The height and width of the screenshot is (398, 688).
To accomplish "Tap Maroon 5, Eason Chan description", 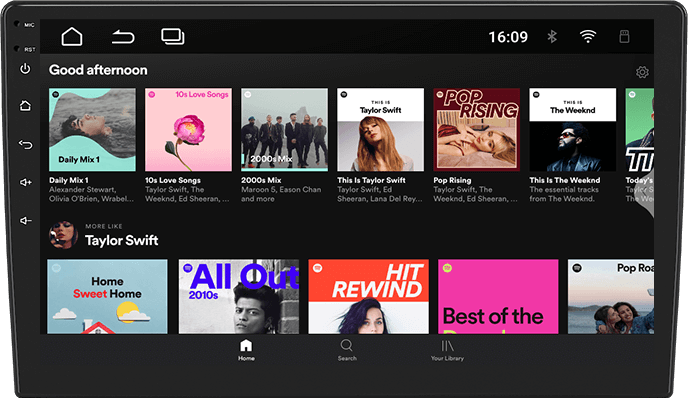I will tap(281, 194).
